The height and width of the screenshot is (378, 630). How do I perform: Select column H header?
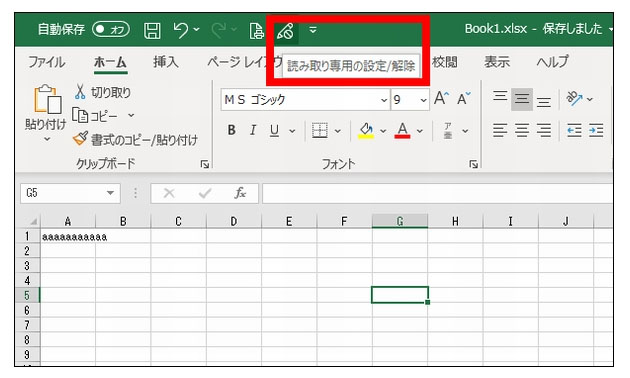[455, 221]
